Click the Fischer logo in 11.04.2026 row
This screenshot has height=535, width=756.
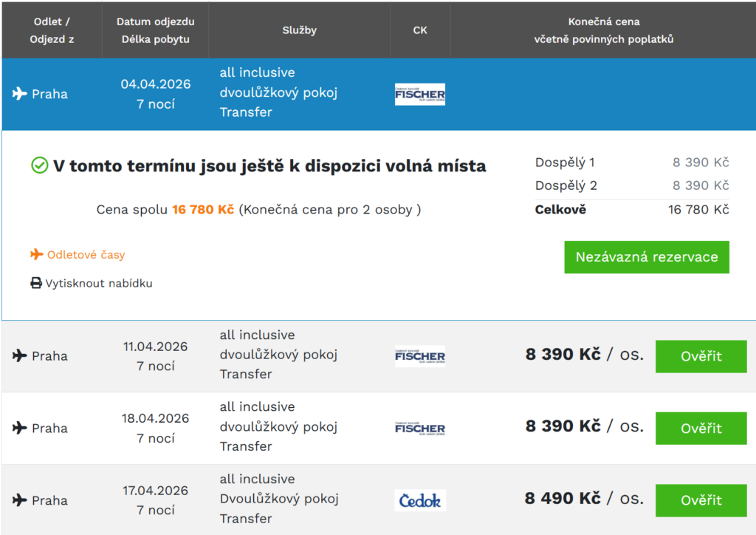[419, 356]
